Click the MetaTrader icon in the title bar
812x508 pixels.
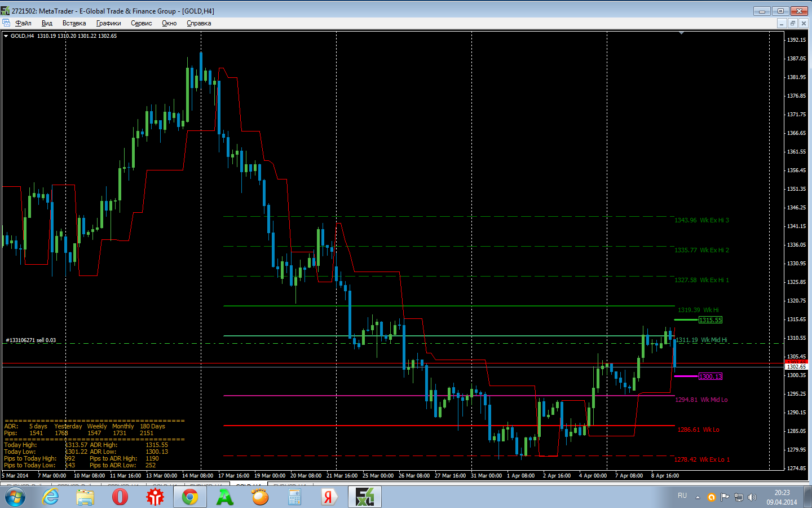[5, 11]
